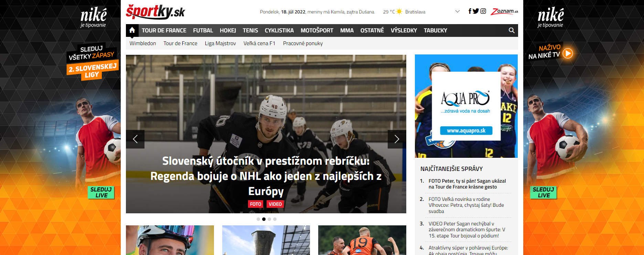This screenshot has width=644, height=255.
Task: Open the Tour de France main menu item
Action: pyautogui.click(x=164, y=30)
